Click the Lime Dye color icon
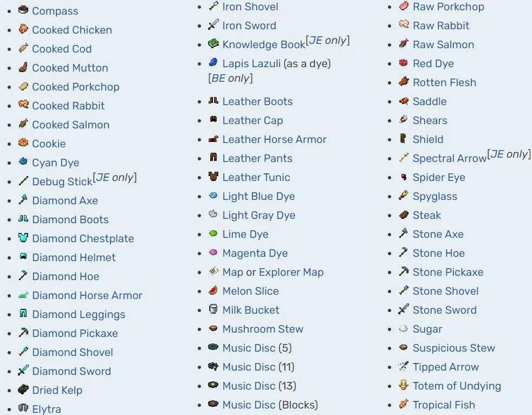The width and height of the screenshot is (532, 415). tap(213, 234)
